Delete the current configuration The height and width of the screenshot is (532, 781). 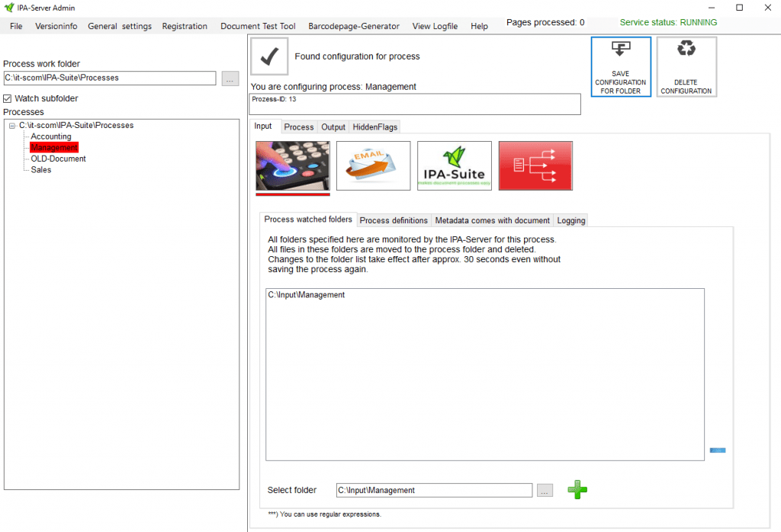686,67
